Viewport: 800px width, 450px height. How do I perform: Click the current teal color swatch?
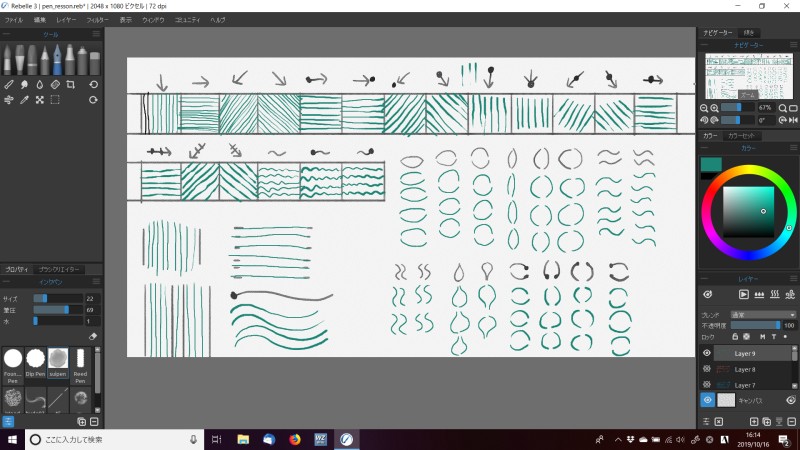pyautogui.click(x=711, y=164)
